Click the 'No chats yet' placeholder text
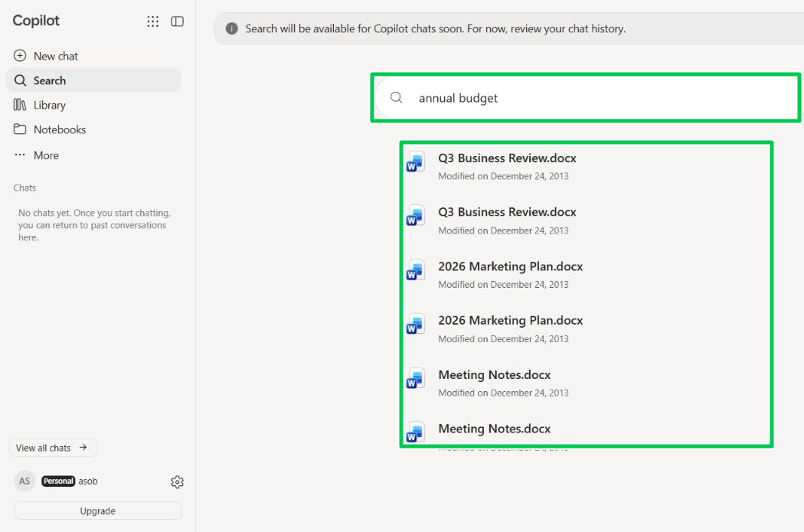Screen dimensions: 804x532 (94, 225)
